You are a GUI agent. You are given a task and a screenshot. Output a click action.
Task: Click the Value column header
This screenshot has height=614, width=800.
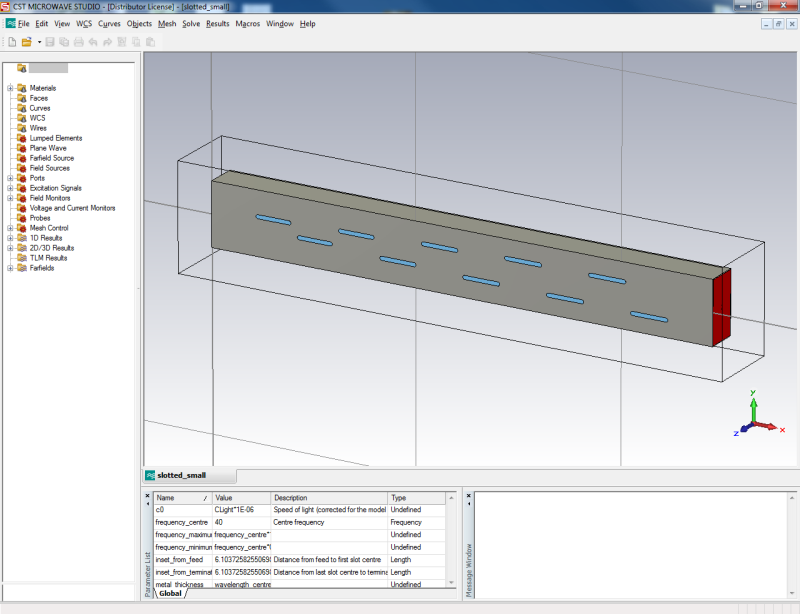(x=241, y=498)
